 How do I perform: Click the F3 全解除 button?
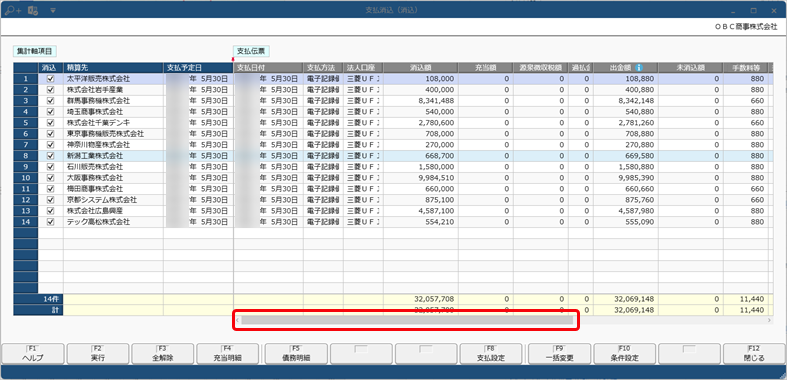(163, 353)
